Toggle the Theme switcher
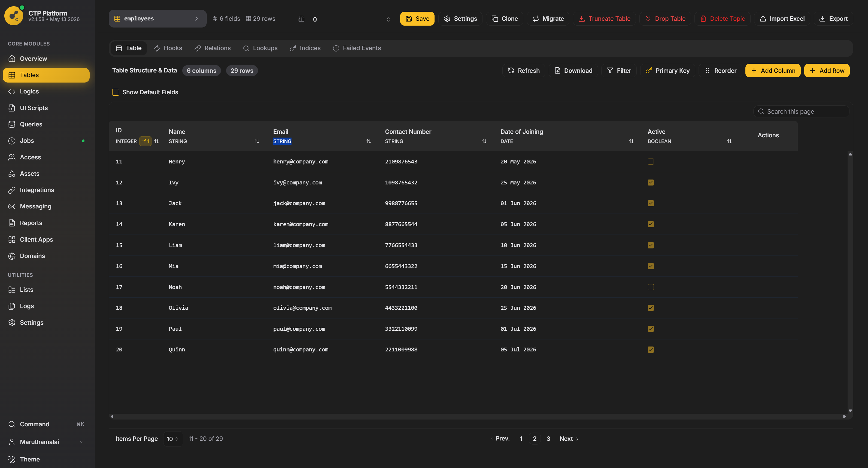The height and width of the screenshot is (468, 868). tap(46, 459)
